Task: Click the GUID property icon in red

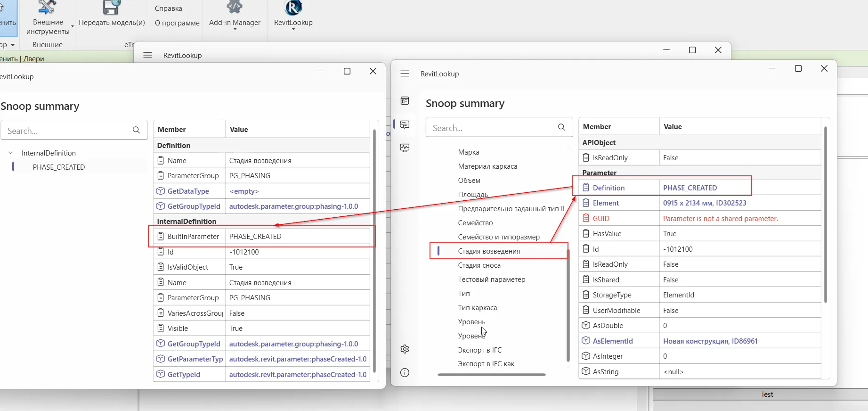Action: pyautogui.click(x=586, y=218)
